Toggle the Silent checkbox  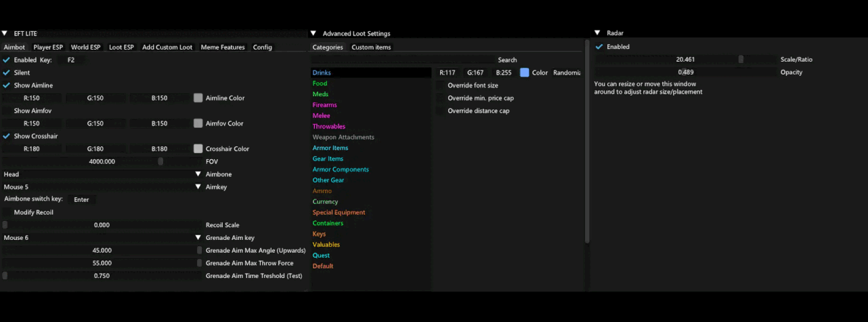(7, 73)
